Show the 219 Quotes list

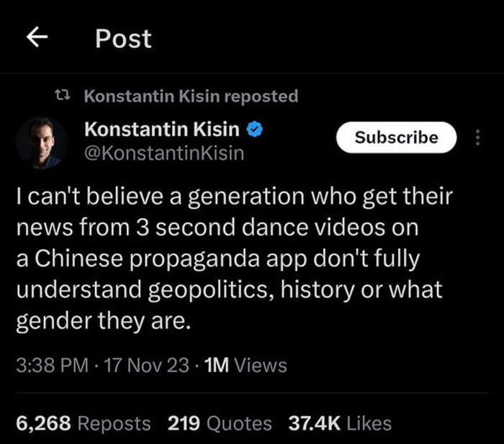click(220, 423)
